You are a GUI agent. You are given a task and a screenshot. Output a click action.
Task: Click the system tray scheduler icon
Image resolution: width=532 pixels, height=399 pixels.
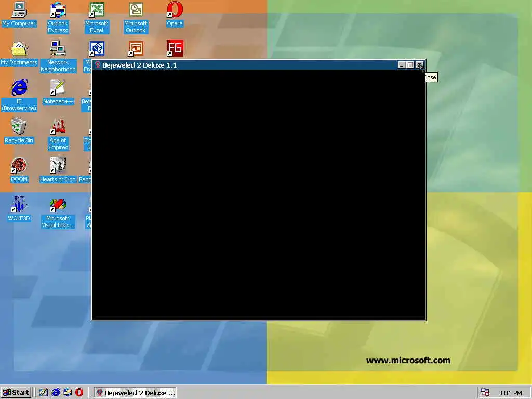click(485, 393)
